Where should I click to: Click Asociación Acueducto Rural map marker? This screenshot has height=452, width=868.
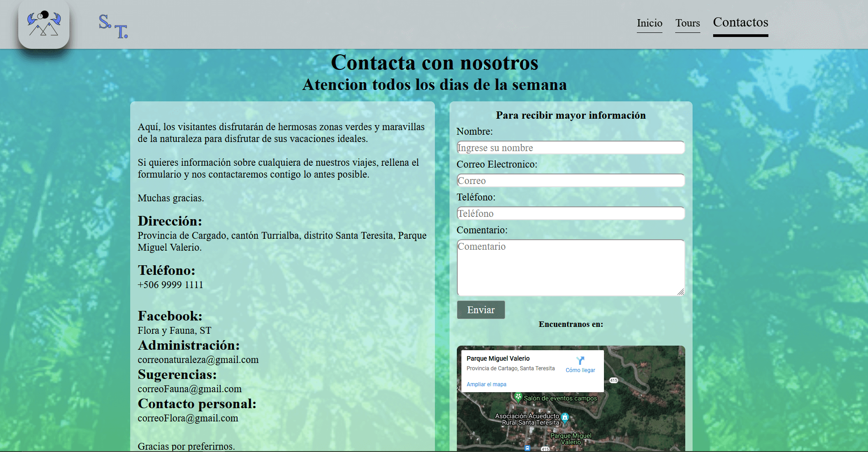(565, 417)
